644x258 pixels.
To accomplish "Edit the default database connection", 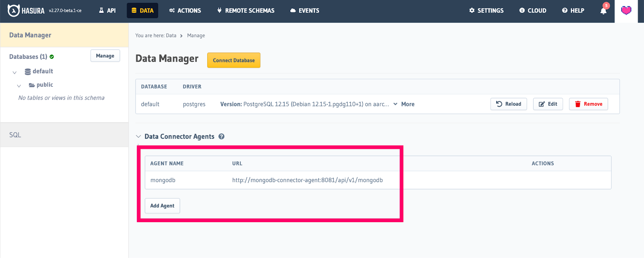I will (x=548, y=104).
